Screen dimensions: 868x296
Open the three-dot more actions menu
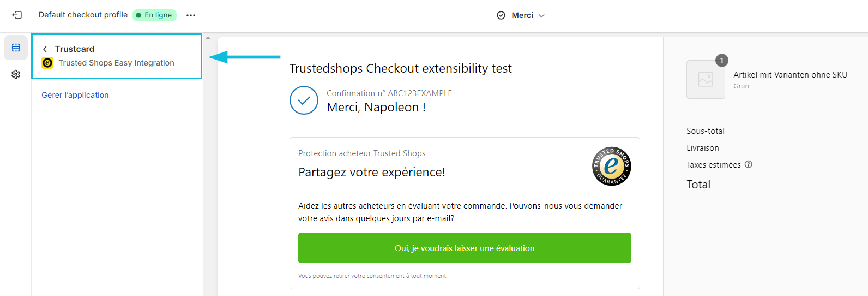tap(191, 15)
